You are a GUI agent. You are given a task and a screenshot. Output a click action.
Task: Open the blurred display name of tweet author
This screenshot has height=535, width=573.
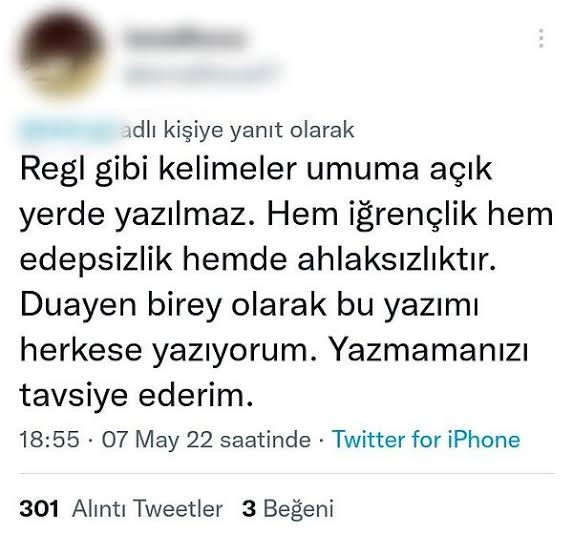coord(185,39)
